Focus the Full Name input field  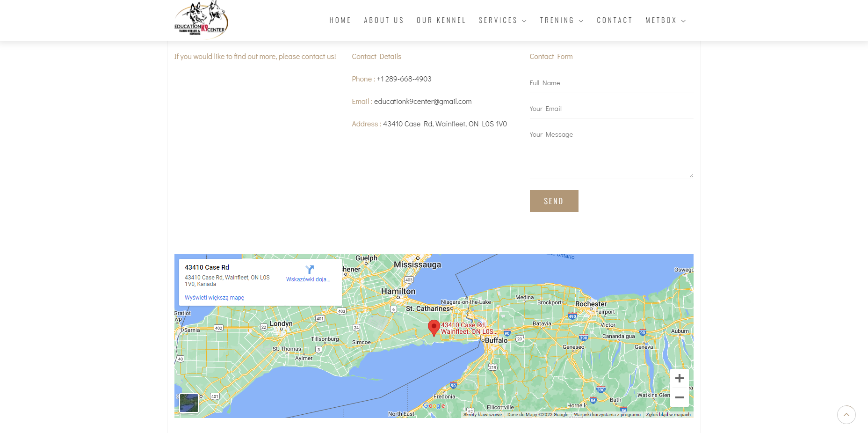pyautogui.click(x=611, y=83)
